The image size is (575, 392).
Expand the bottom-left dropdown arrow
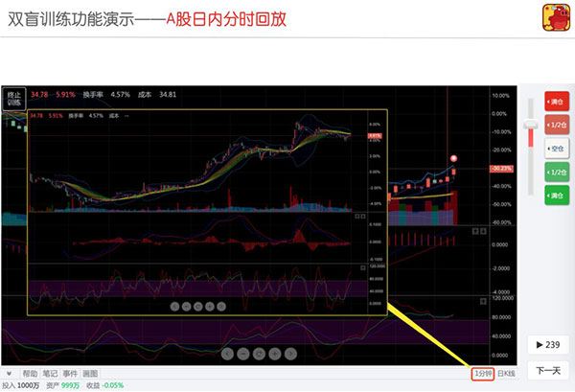[x=9, y=374]
